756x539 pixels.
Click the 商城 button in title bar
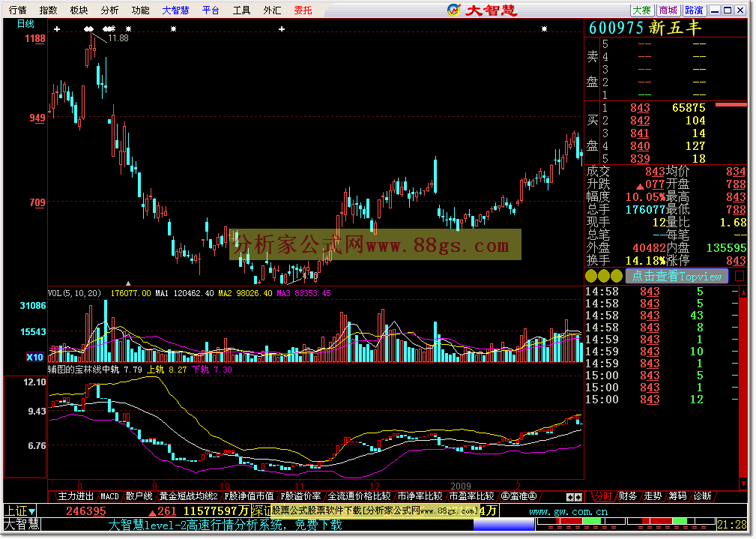pyautogui.click(x=668, y=10)
